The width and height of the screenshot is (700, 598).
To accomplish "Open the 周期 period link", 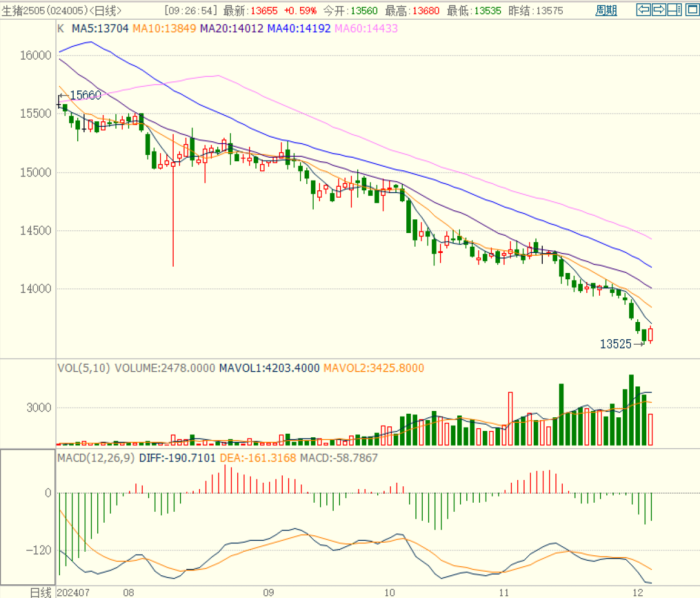I will [x=606, y=10].
